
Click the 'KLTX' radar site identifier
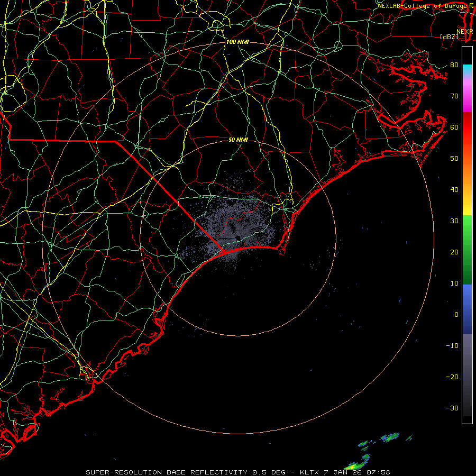coord(309,472)
